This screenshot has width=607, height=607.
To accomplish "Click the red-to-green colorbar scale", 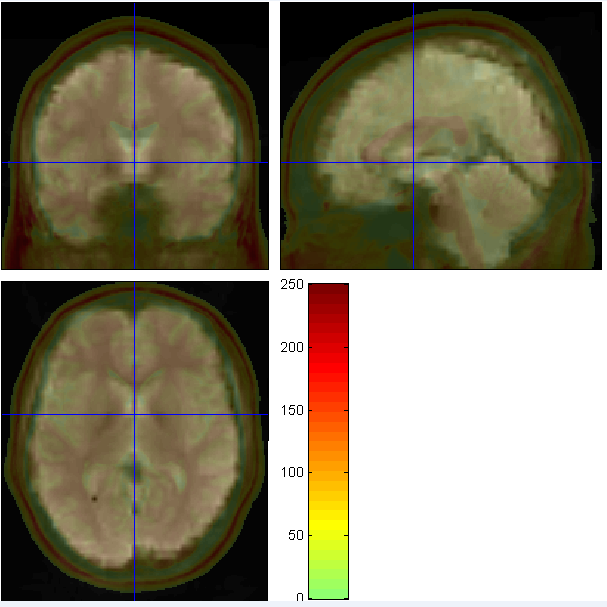I will pos(328,441).
